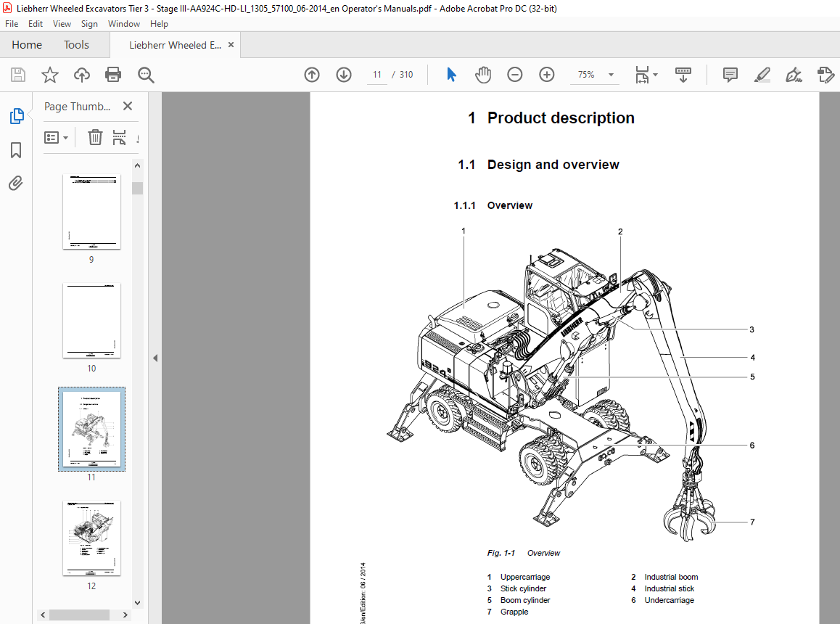This screenshot has width=840, height=624.
Task: Select page 12 thumbnail
Action: coord(91,538)
